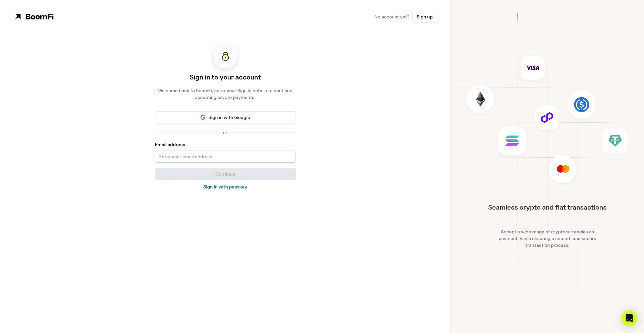This screenshot has height=333, width=644.
Task: Click the Visa card icon
Action: 533,68
